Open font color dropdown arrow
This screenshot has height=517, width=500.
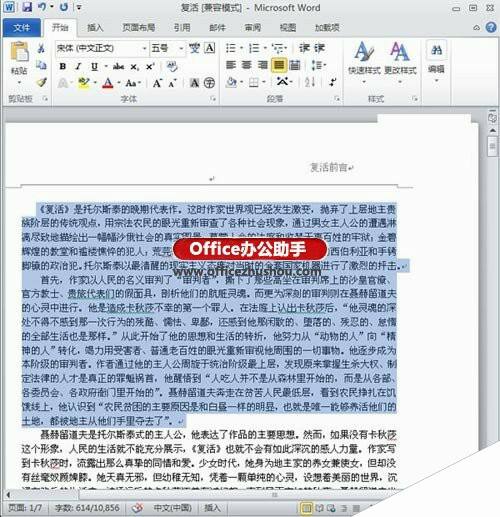coord(118,83)
